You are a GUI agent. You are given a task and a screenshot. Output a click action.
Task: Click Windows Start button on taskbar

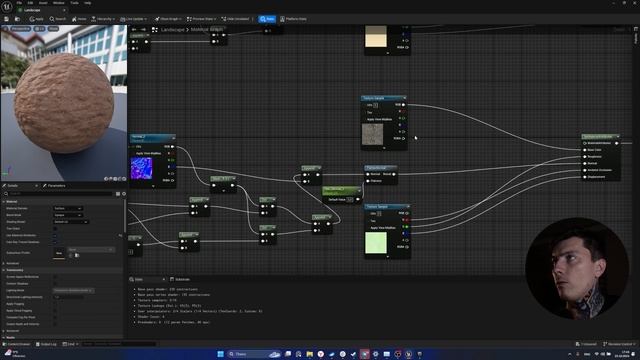point(220,354)
